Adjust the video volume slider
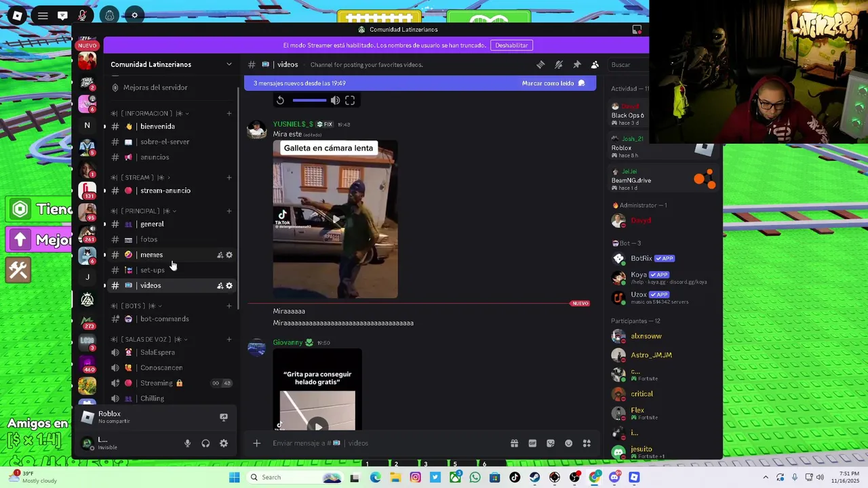 coord(310,100)
